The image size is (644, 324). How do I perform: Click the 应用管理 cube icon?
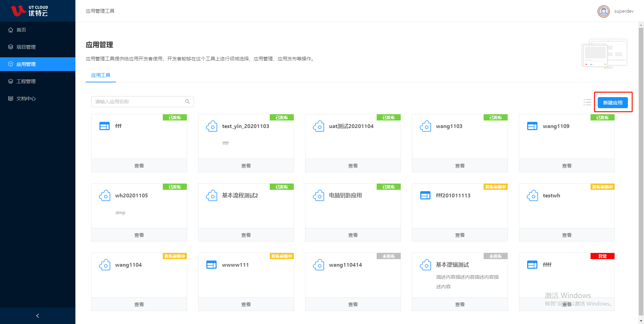(11, 64)
